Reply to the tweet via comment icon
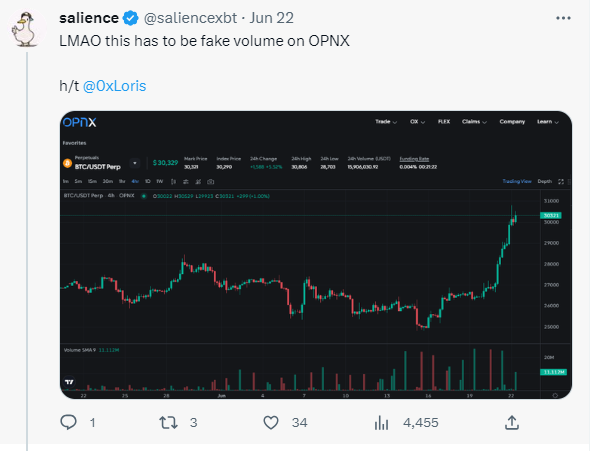Image resolution: width=608 pixels, height=451 pixels. pos(70,423)
